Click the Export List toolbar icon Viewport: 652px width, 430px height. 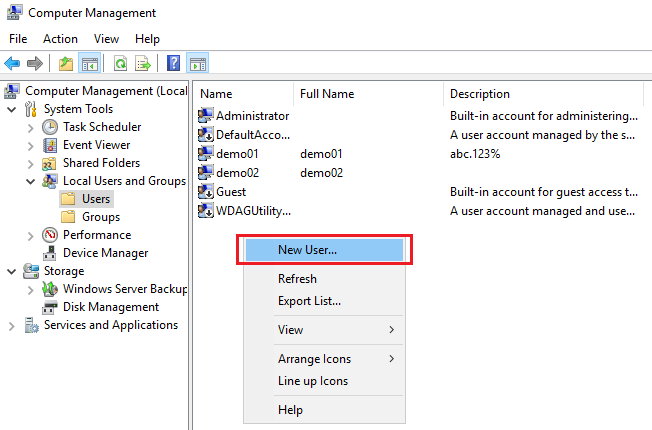point(143,64)
